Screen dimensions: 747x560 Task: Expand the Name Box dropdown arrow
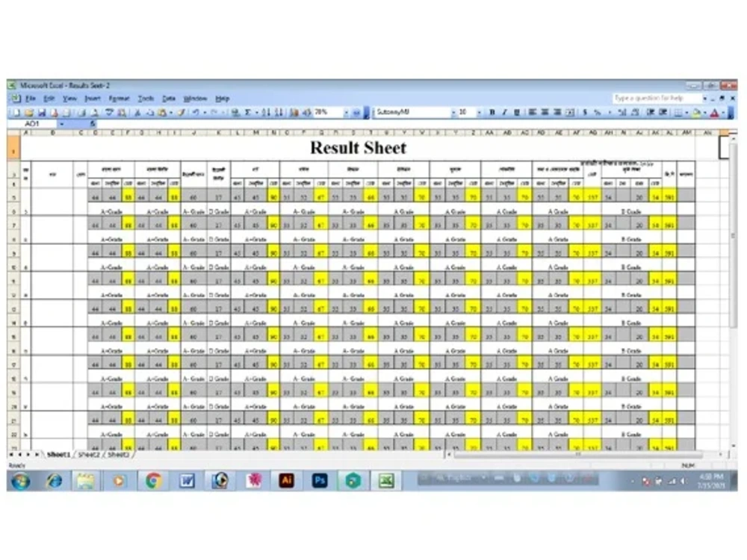coord(61,124)
